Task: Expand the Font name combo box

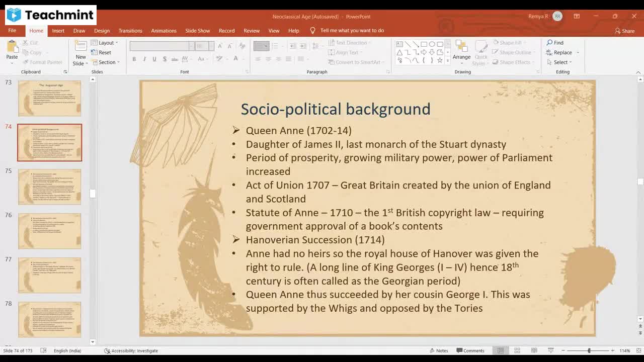Action: pos(191,46)
